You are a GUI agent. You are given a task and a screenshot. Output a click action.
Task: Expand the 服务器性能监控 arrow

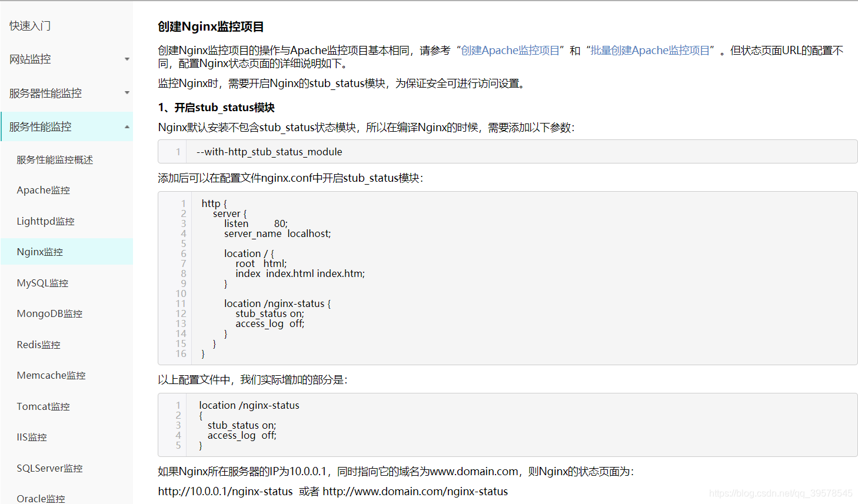point(127,93)
